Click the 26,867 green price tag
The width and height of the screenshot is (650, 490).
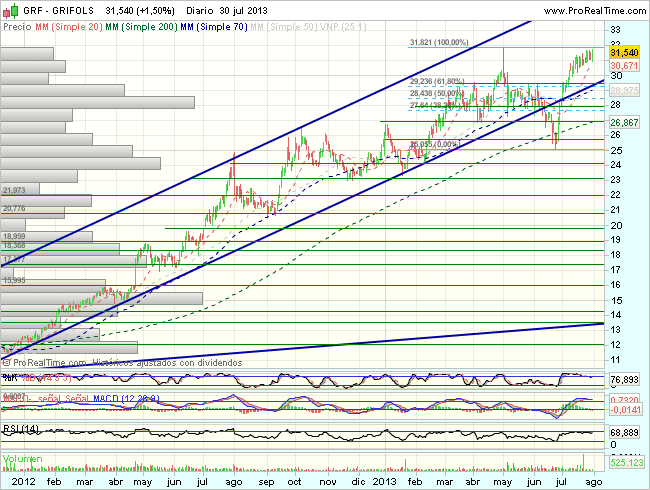pos(623,121)
